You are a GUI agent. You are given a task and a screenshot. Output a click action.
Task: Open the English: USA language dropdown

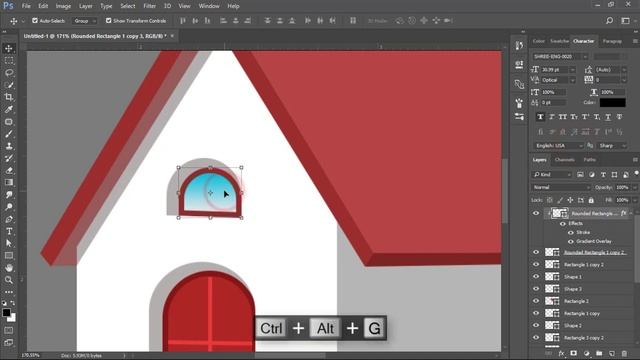point(558,146)
